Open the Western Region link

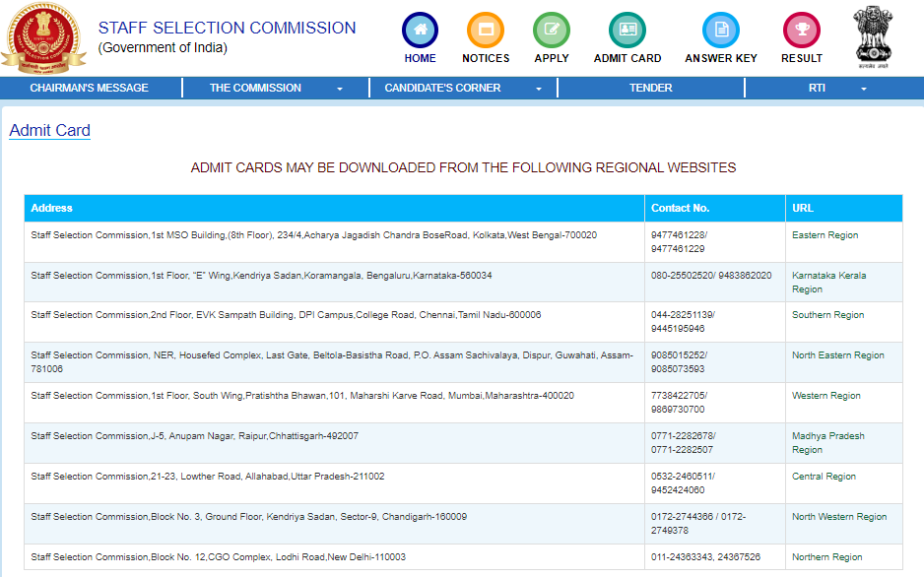(826, 396)
